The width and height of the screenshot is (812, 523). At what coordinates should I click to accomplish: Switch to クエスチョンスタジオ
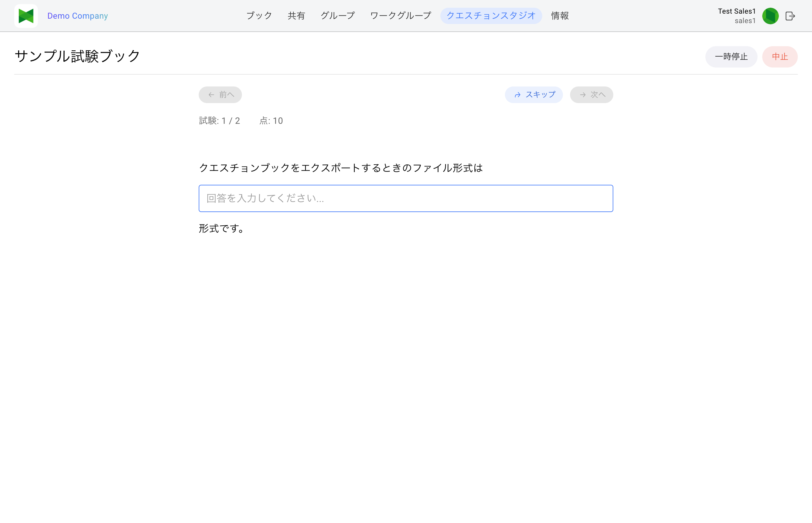[x=491, y=16]
